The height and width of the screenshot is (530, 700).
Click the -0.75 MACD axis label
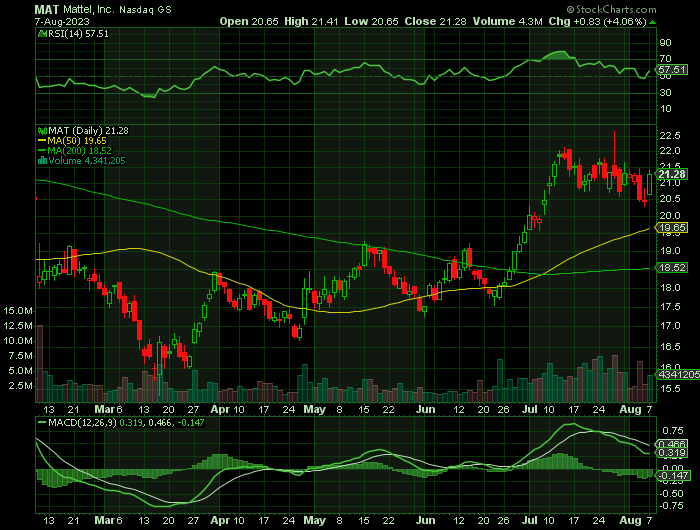671,506
